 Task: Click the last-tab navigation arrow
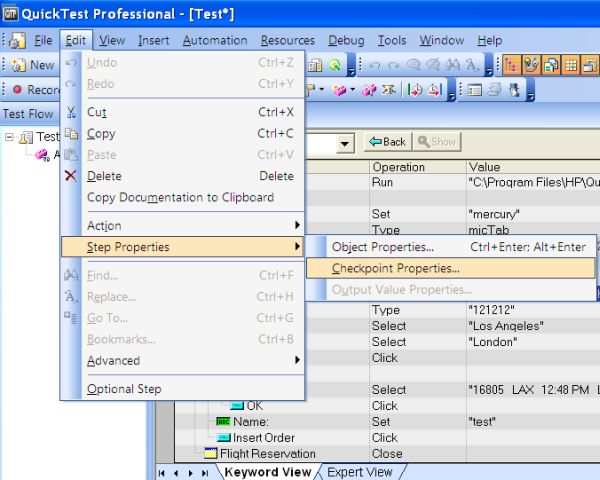pyautogui.click(x=205, y=473)
